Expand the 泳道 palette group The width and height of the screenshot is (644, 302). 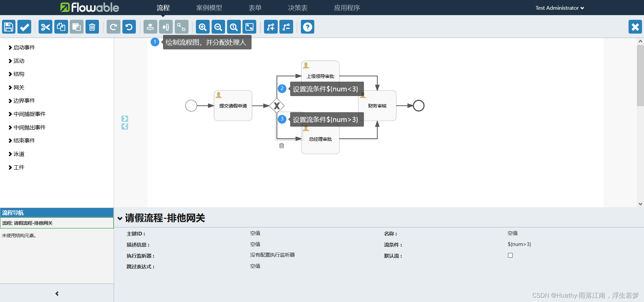16,154
